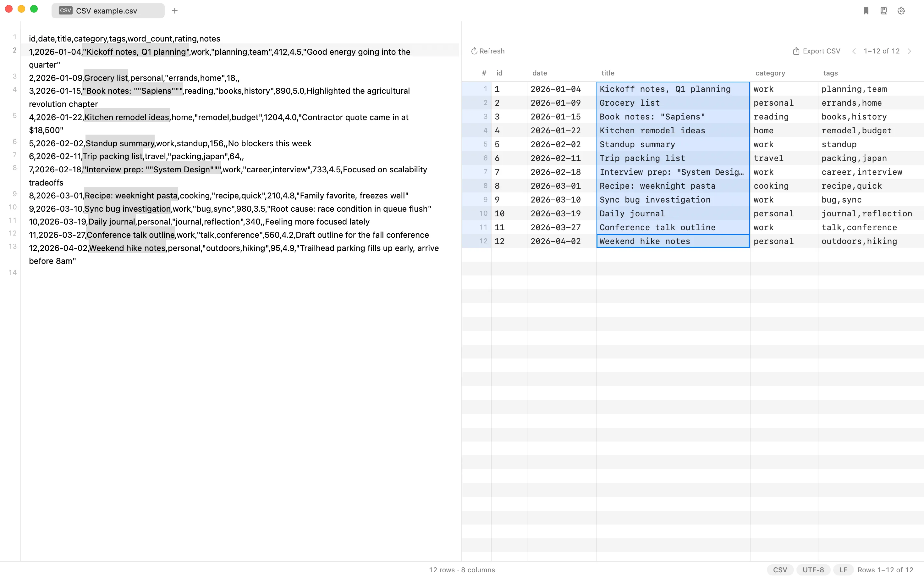Select the 'CSV example.csv' tab
This screenshot has height=578, width=924.
tap(108, 11)
